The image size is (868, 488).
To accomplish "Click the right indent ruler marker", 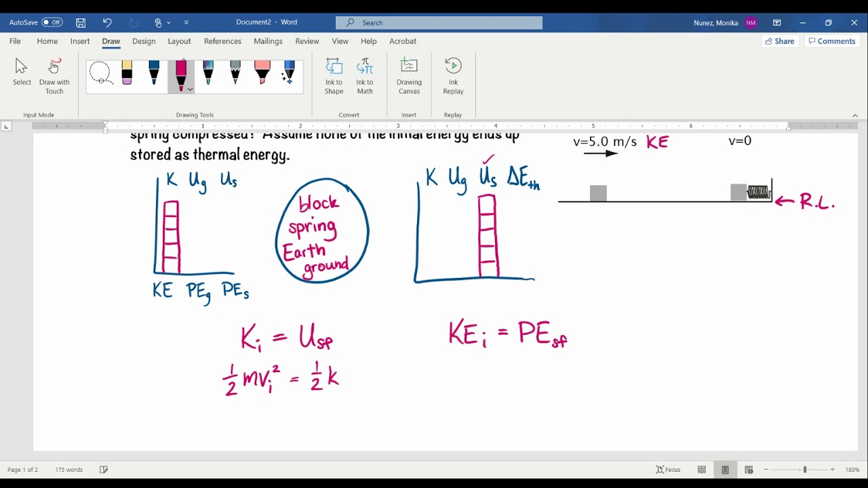I will [x=788, y=128].
